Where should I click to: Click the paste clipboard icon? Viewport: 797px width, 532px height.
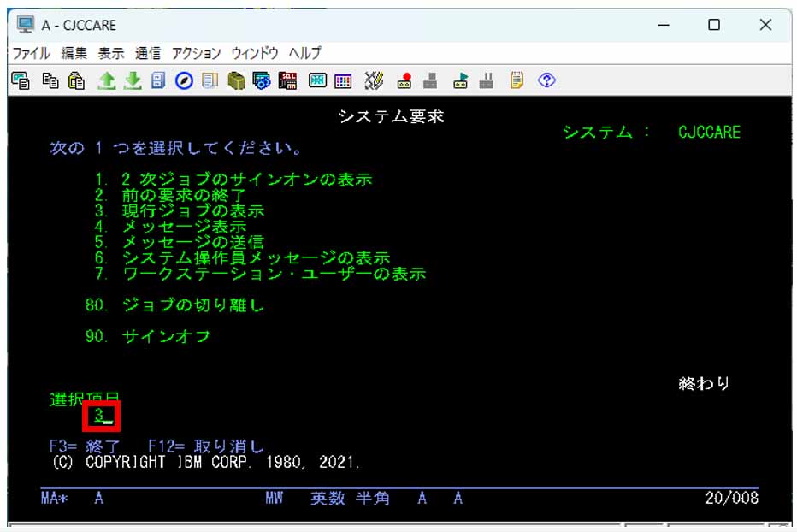click(76, 80)
